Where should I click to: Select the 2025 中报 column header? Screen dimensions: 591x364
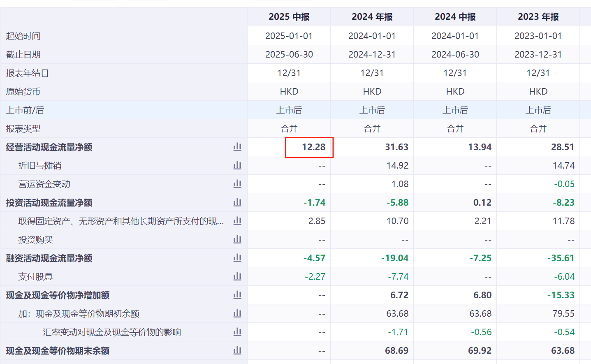[289, 17]
